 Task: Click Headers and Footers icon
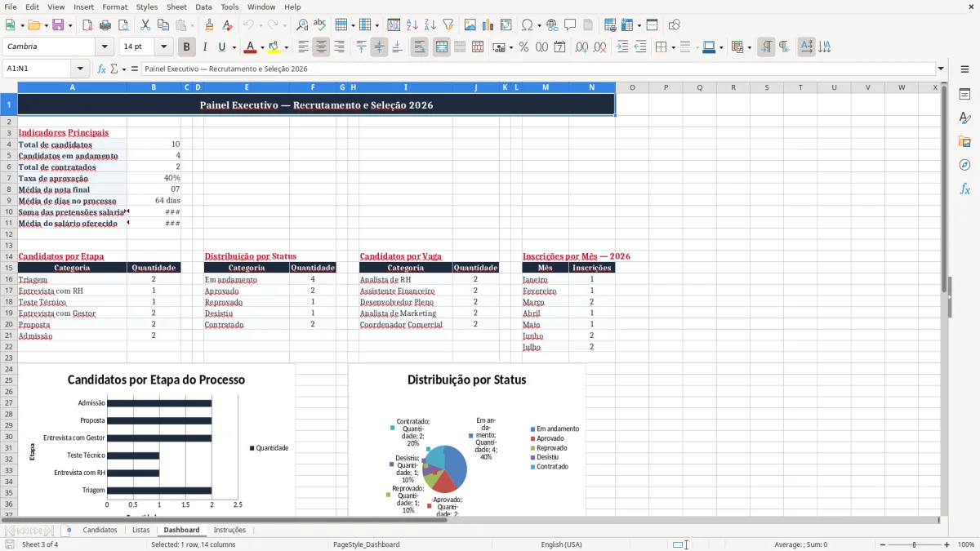[x=588, y=25]
